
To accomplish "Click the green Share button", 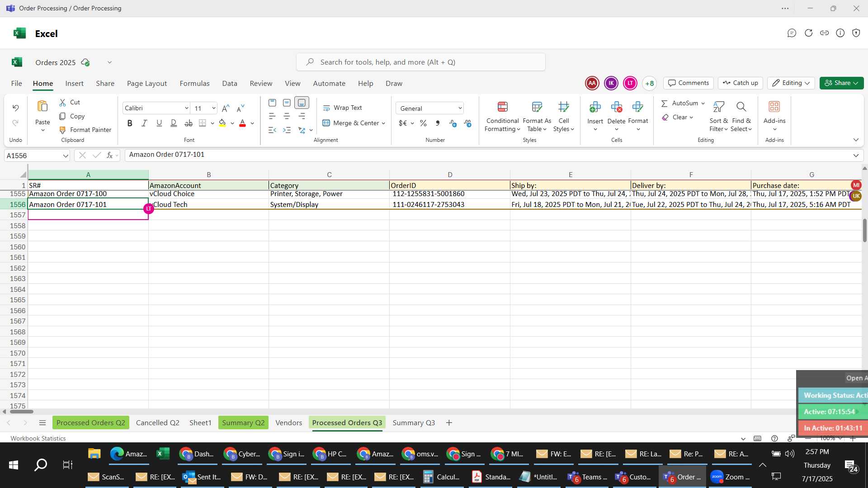I will click(x=841, y=83).
